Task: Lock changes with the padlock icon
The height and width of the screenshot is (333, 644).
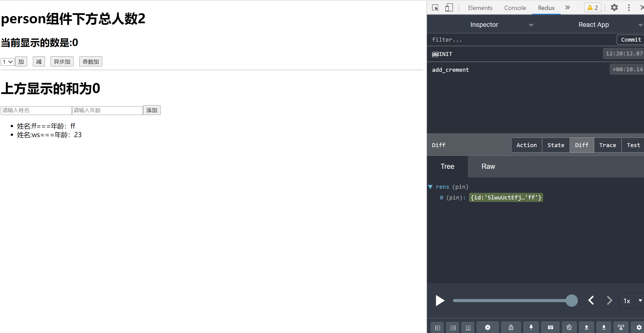Action: coord(511,327)
